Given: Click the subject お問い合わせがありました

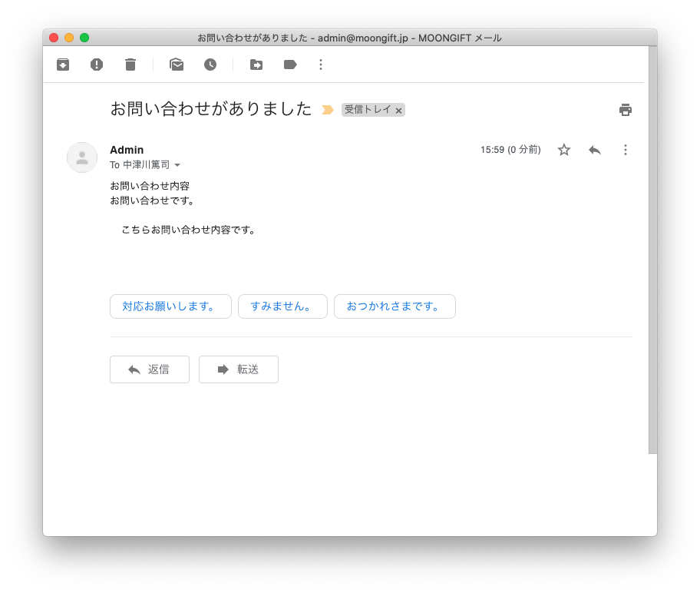Looking at the screenshot, I should 211,108.
